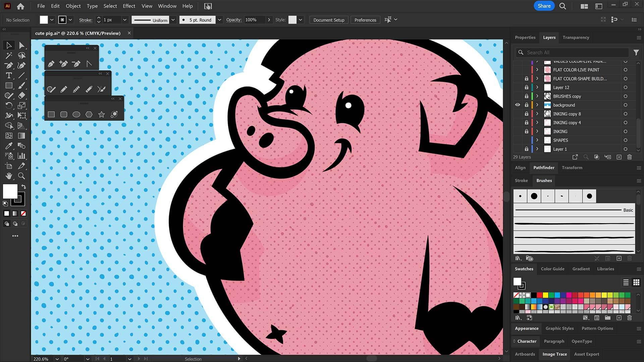Select the Star tool in floating panel
Image resolution: width=644 pixels, height=362 pixels.
coord(101,115)
